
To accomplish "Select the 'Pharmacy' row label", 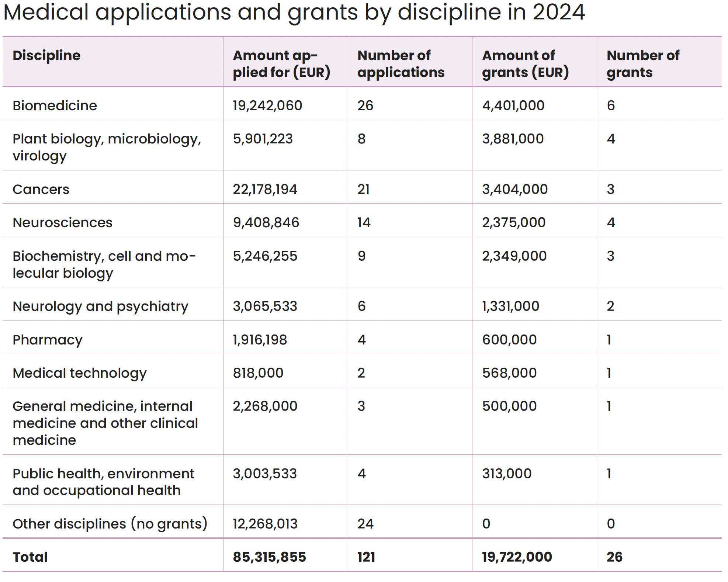I will tap(48, 340).
